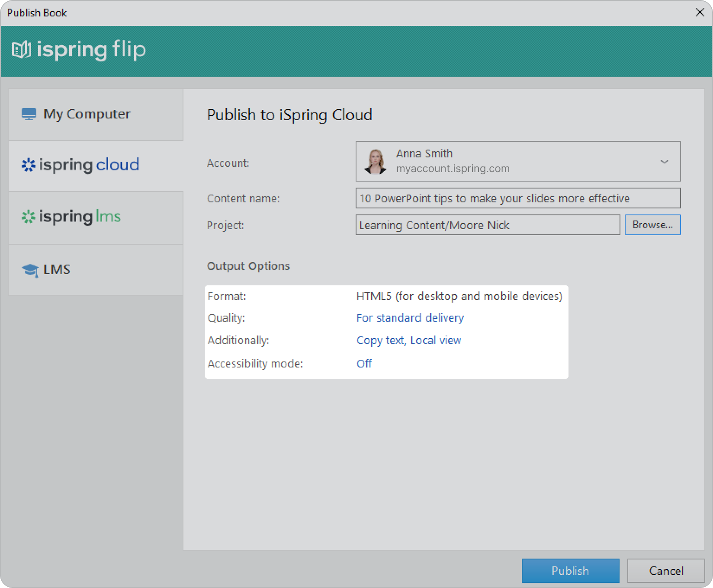The height and width of the screenshot is (588, 713).
Task: Click the iSpring Flip book logo icon
Action: coord(21,50)
